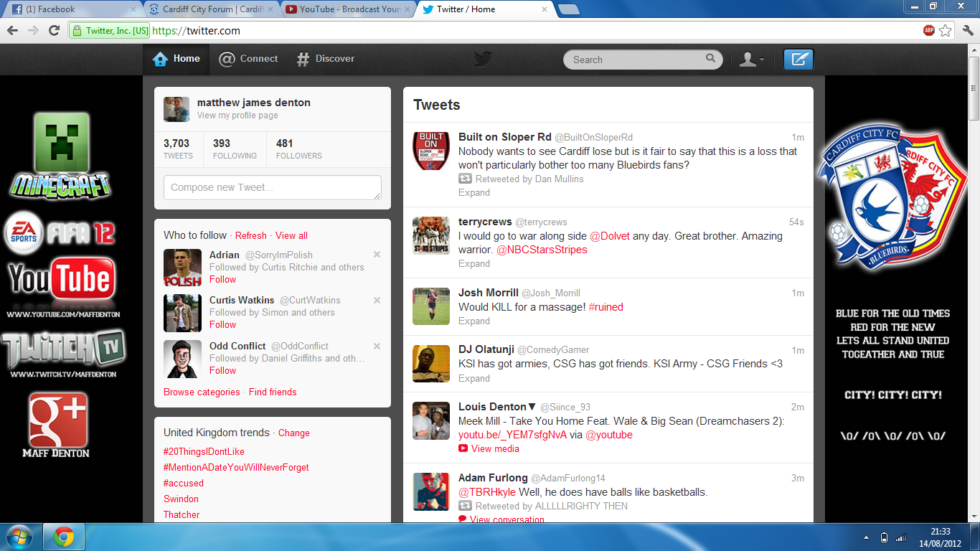Dismiss Curtis Watkins suggestion

(377, 300)
